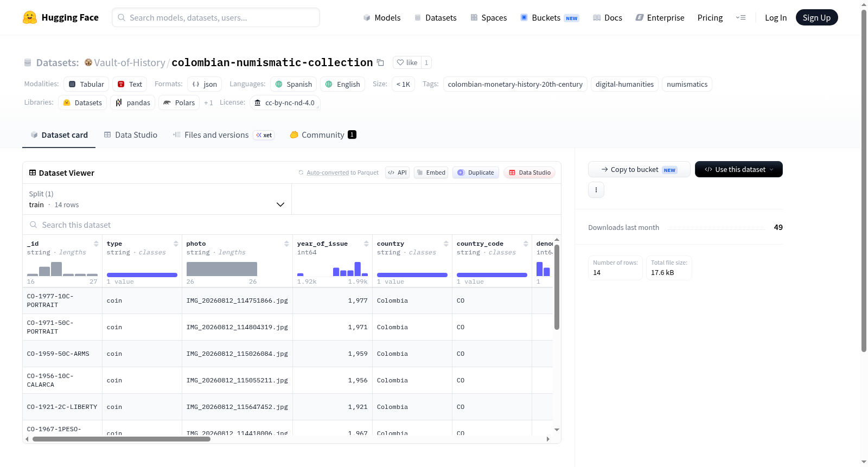Sort by the type column
868x467 pixels.
point(176,244)
